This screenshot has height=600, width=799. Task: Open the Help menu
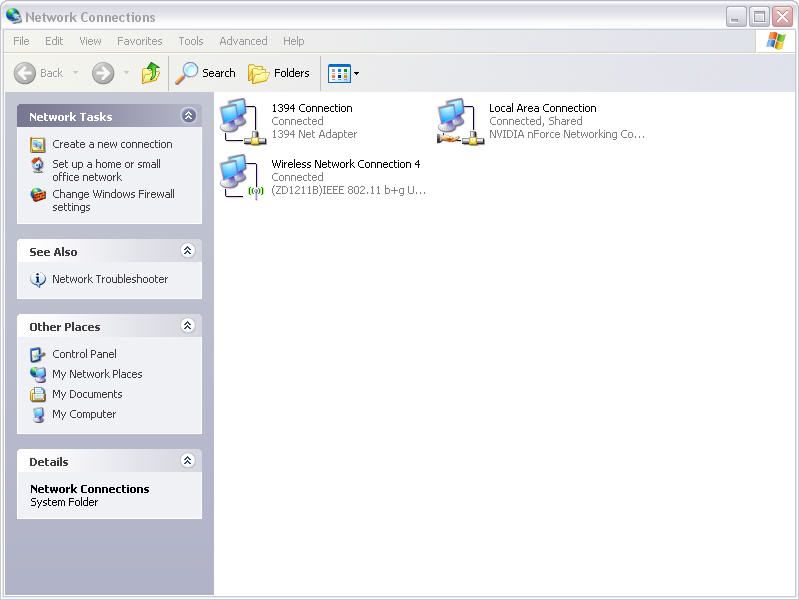pyautogui.click(x=294, y=41)
